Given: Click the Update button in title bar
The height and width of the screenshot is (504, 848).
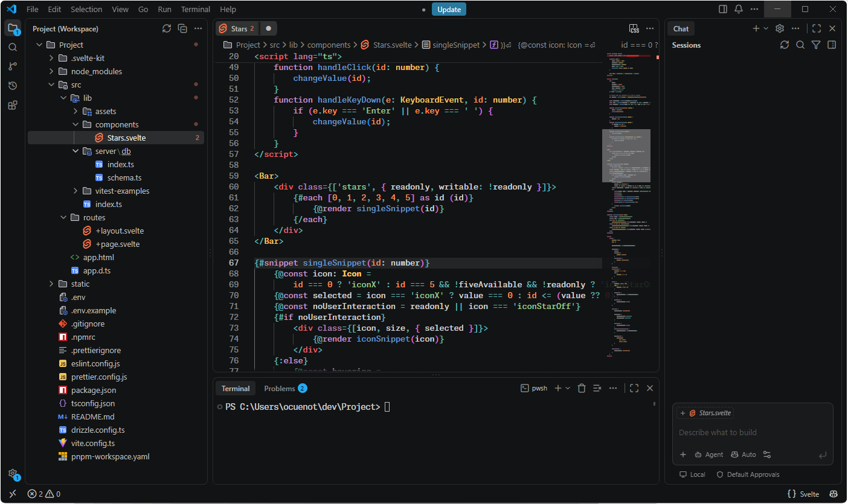Looking at the screenshot, I should click(449, 9).
